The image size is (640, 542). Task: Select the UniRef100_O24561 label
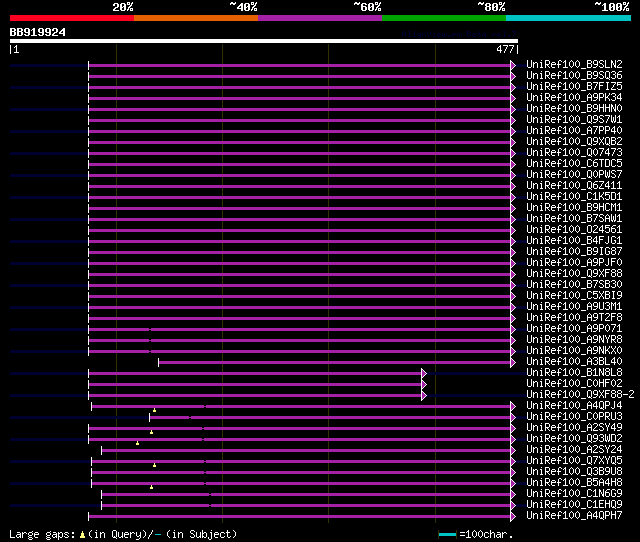pos(574,230)
